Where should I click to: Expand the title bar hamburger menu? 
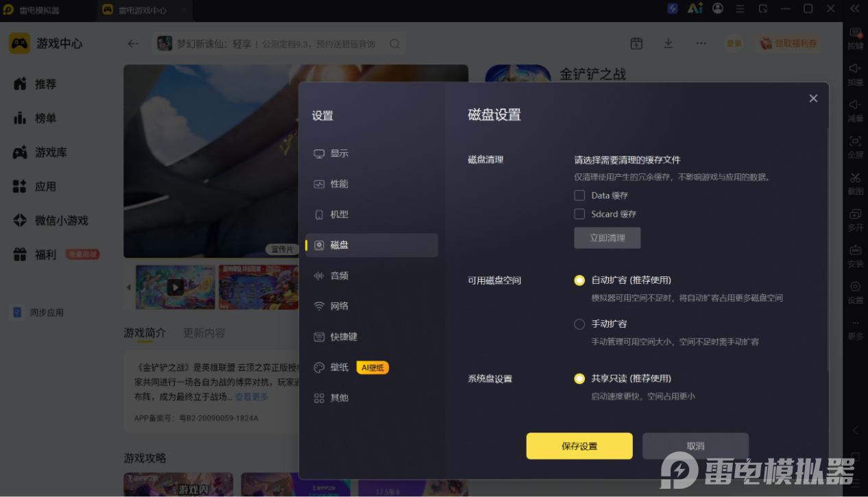(740, 9)
